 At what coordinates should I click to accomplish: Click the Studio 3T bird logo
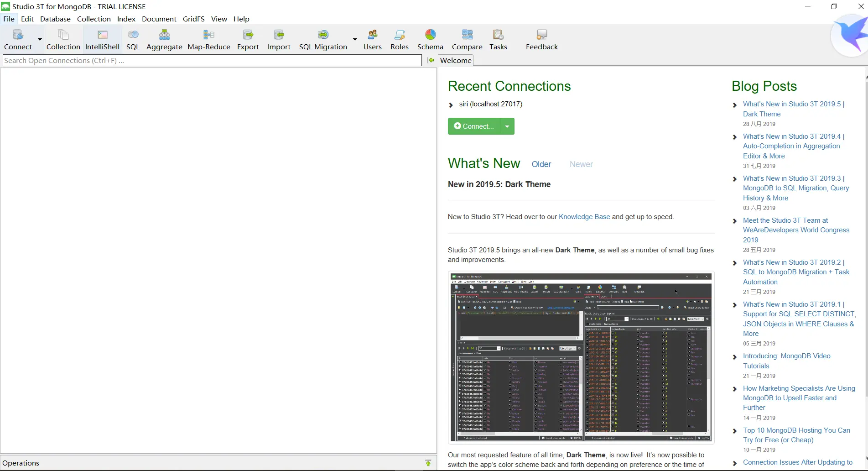(850, 36)
